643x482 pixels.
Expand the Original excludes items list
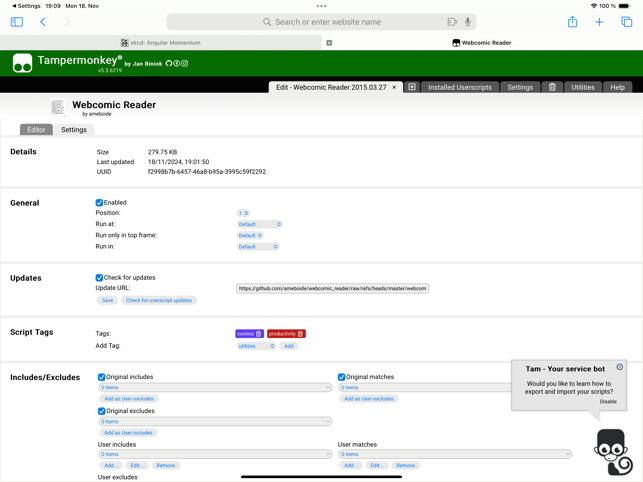[x=215, y=422]
